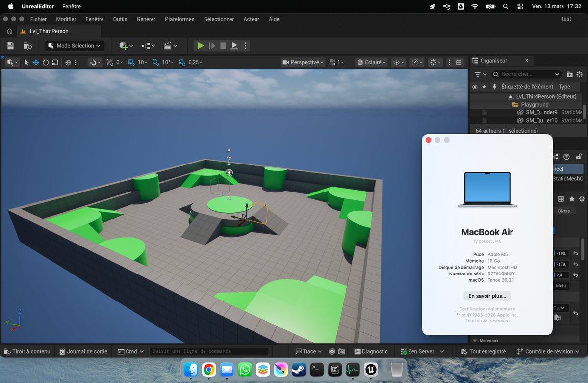The width and height of the screenshot is (588, 383).
Task: Open the cinematics clapperboard menu
Action: click(x=170, y=46)
